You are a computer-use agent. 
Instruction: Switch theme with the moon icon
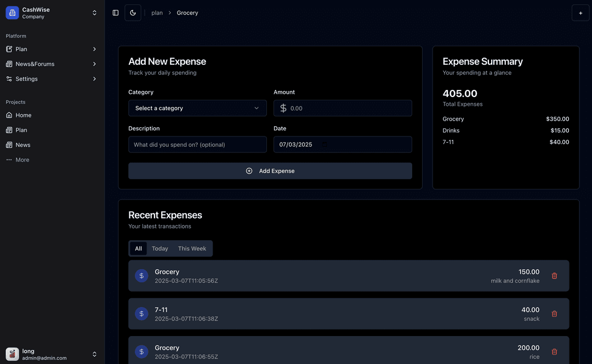133,13
